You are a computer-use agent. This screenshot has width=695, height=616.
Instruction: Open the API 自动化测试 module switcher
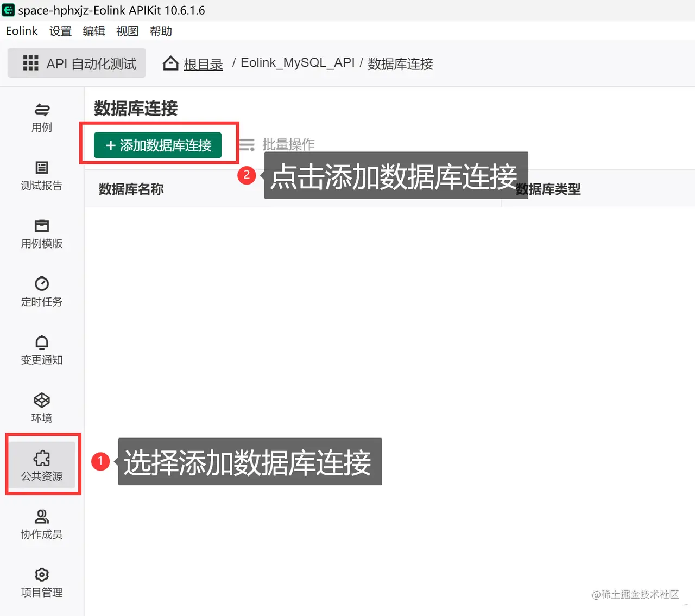tap(77, 63)
